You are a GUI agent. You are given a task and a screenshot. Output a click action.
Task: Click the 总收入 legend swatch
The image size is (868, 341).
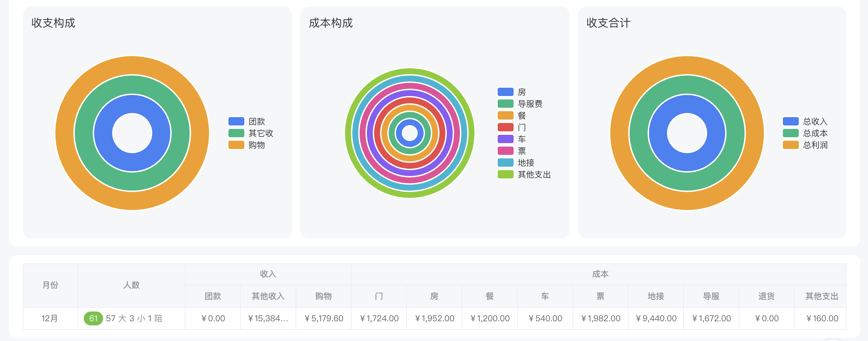coord(790,122)
